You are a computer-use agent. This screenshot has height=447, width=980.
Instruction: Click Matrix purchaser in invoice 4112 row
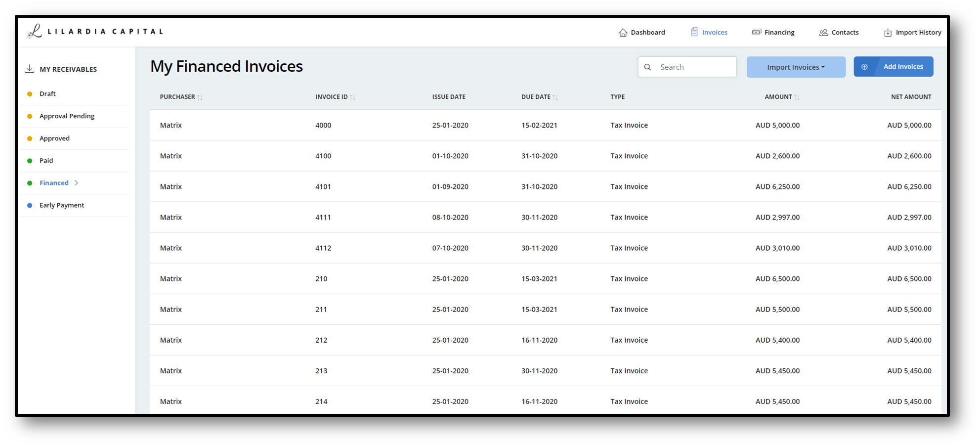coord(171,248)
